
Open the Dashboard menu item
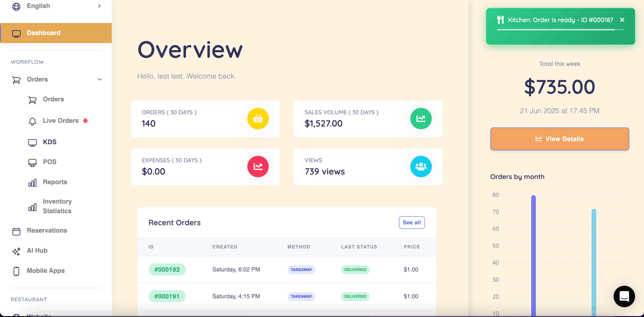pos(56,33)
